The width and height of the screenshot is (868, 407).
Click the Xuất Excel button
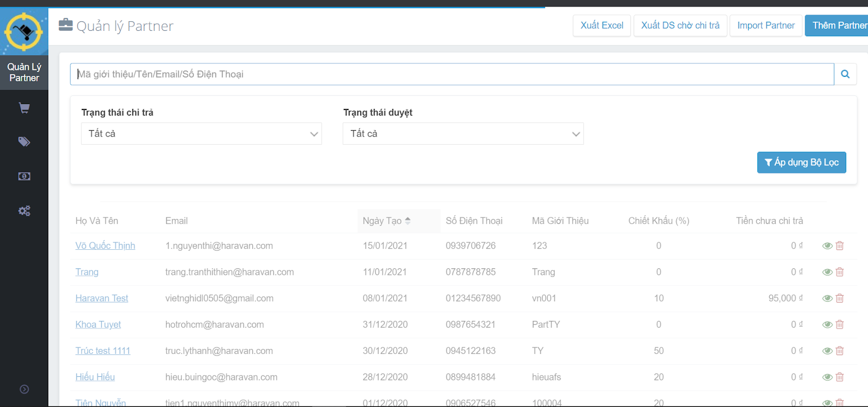point(602,25)
